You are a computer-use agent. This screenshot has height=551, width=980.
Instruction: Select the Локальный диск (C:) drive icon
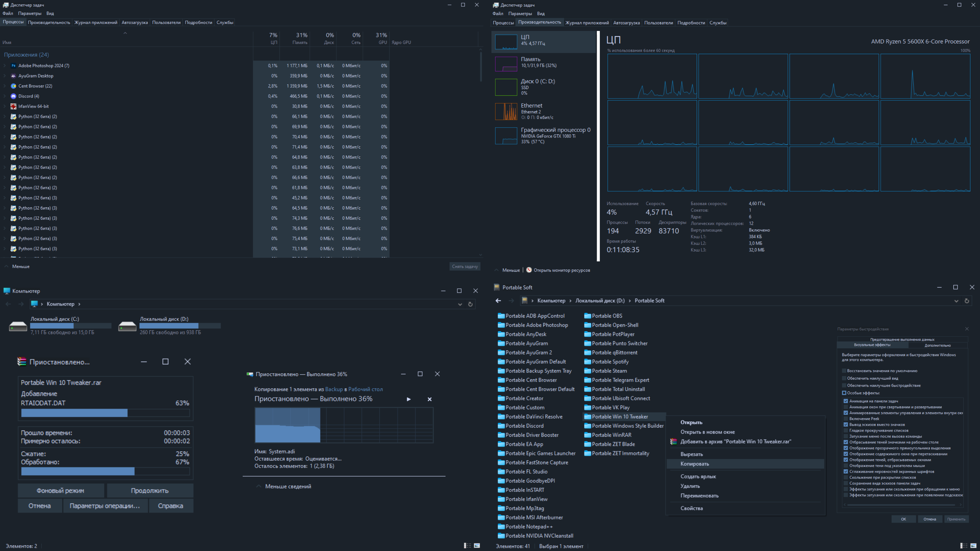[x=18, y=326]
